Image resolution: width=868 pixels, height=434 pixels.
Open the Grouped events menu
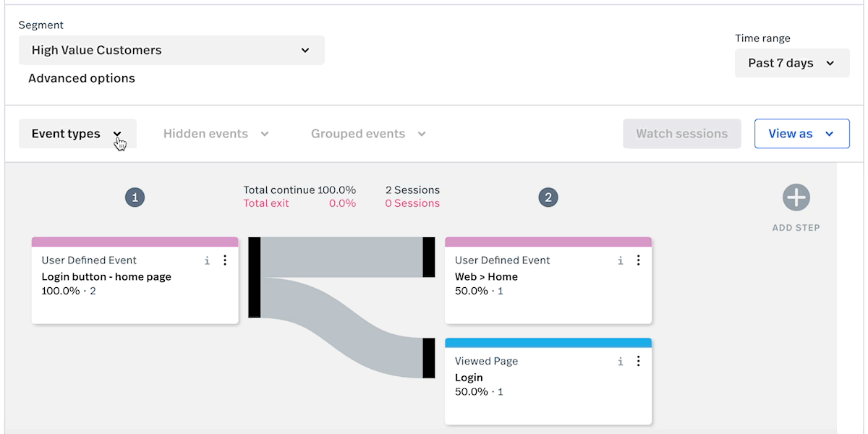point(368,134)
